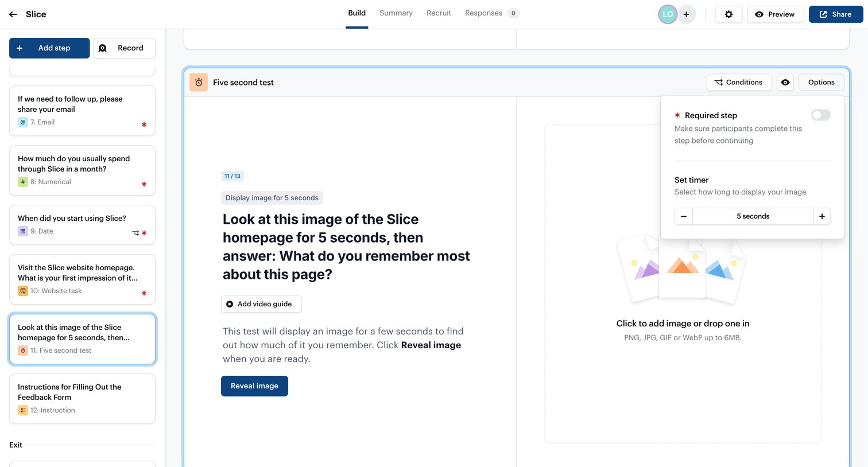This screenshot has width=868, height=467.
Task: Click the '11 / 13' step counter
Action: pos(232,176)
